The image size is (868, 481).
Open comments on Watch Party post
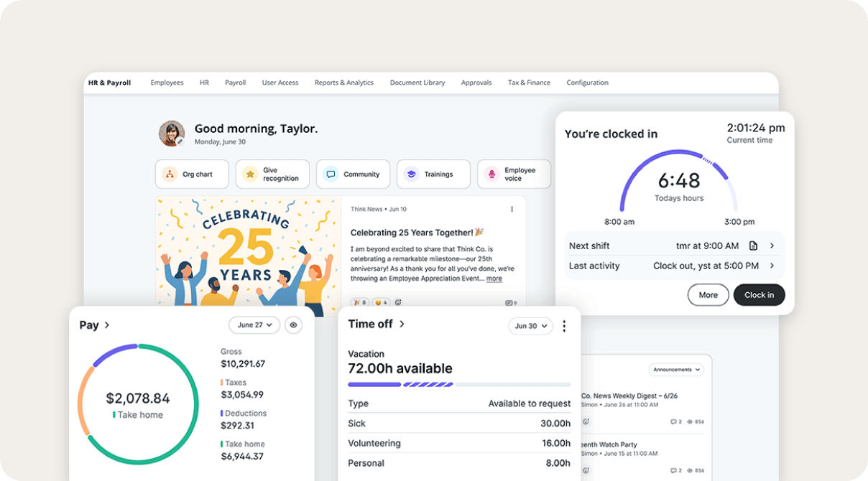click(675, 470)
